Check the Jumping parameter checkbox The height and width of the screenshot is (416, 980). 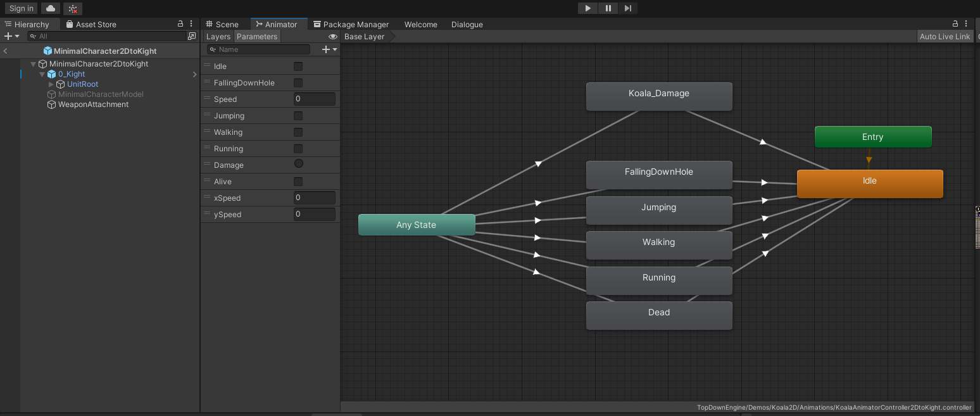pos(298,116)
